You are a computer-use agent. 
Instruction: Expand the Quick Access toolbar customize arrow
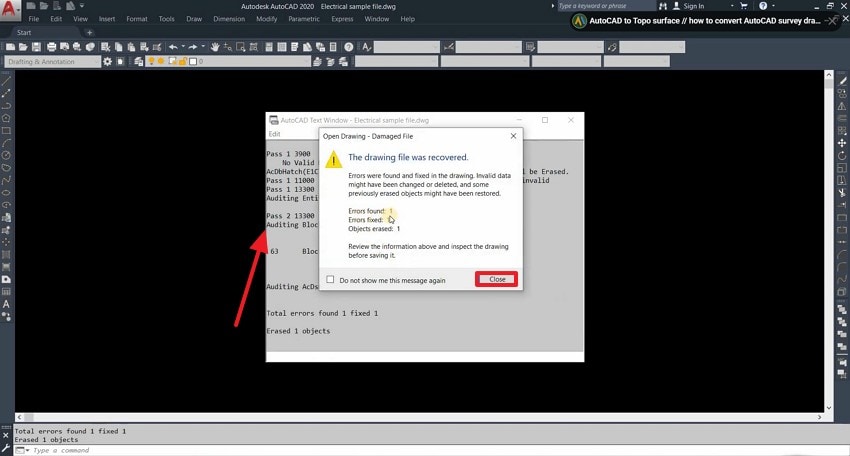click(x=82, y=6)
